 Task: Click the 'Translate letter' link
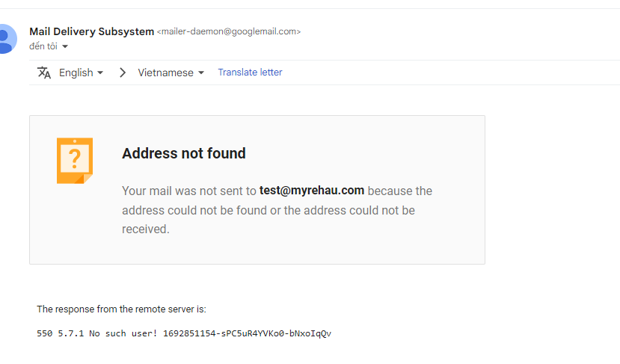coord(250,73)
